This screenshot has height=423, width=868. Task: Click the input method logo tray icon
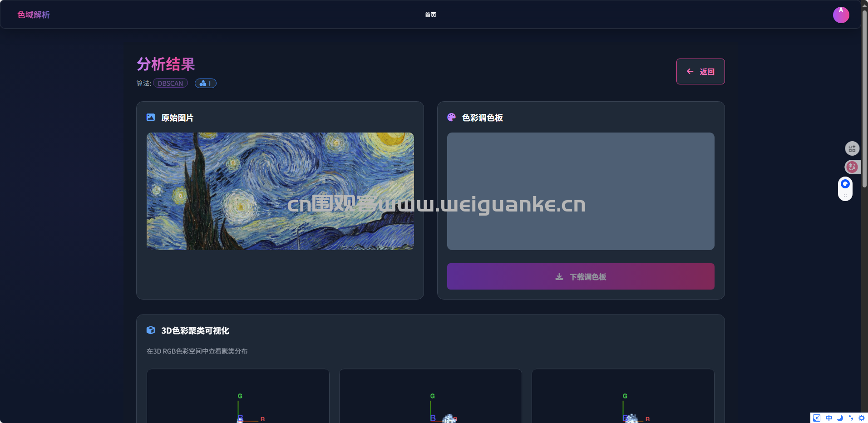817,418
